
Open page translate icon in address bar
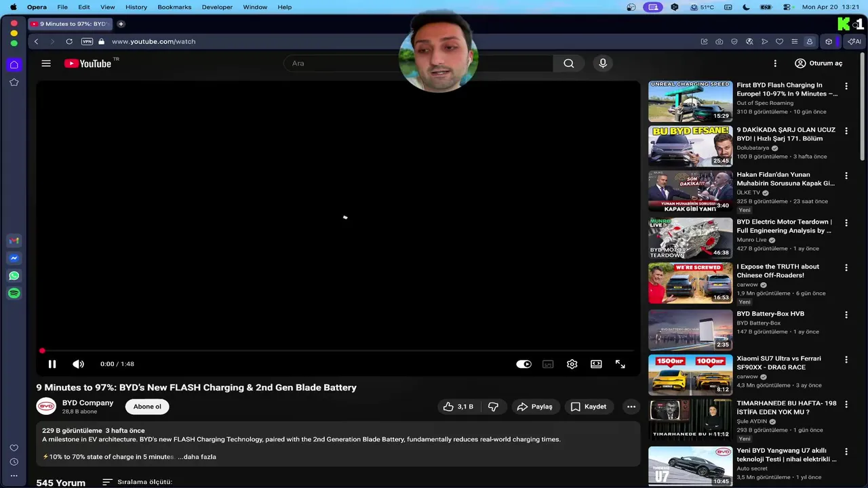pyautogui.click(x=749, y=41)
